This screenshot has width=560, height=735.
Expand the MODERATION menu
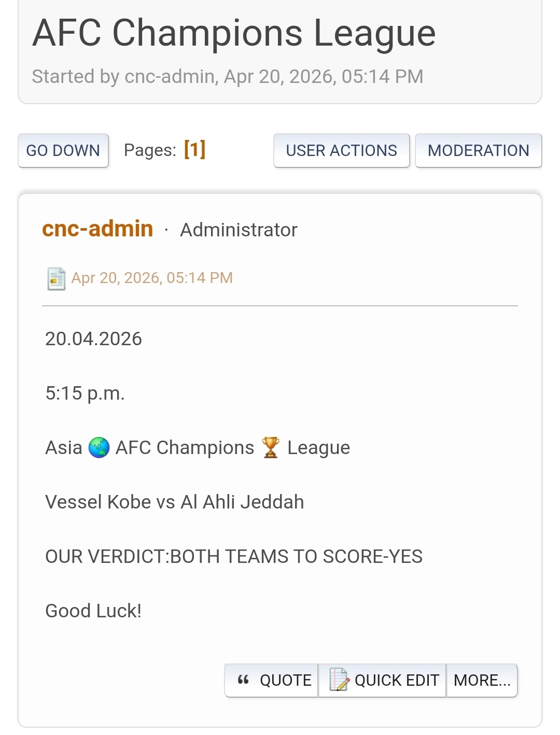click(x=478, y=151)
